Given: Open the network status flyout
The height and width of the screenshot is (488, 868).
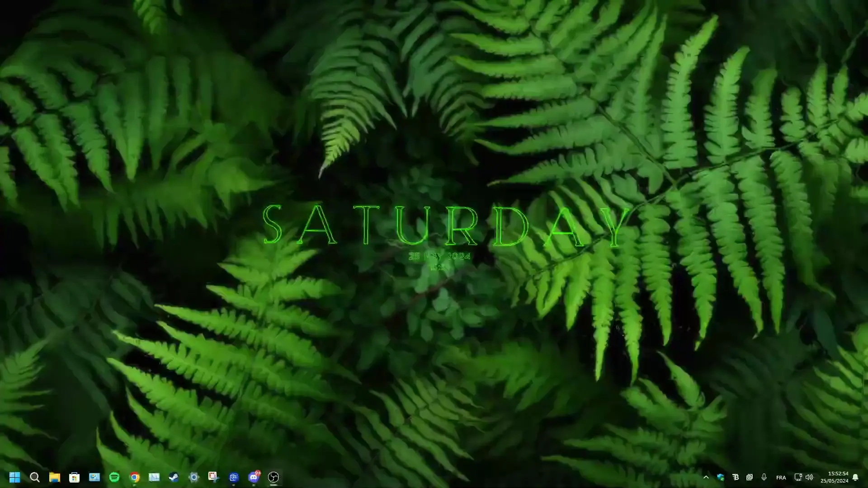Looking at the screenshot, I should click(798, 477).
